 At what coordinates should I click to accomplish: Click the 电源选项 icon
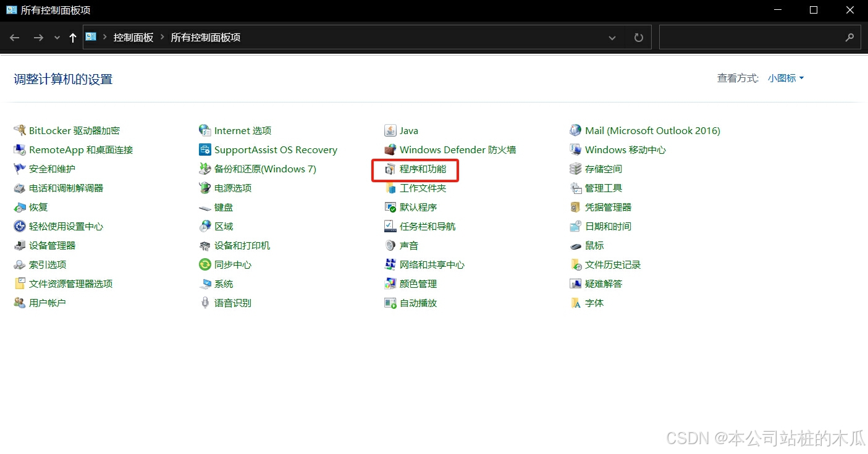(x=204, y=188)
